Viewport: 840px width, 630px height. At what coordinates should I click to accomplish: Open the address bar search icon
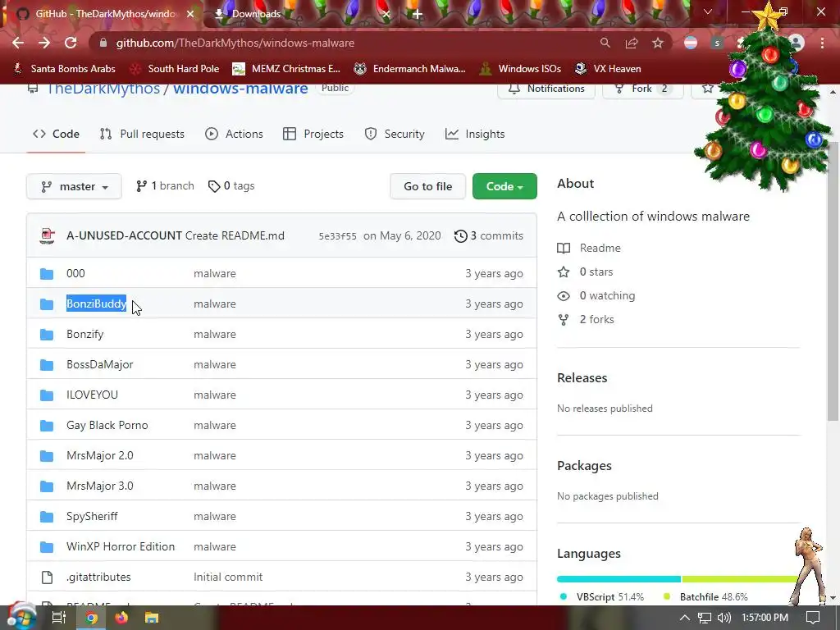coord(605,43)
